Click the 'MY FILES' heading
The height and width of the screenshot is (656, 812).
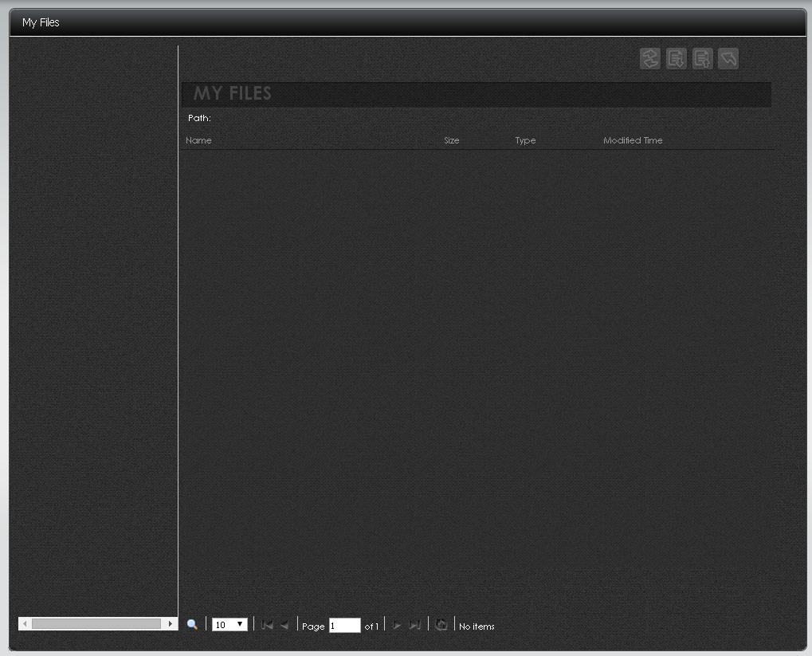coord(233,93)
